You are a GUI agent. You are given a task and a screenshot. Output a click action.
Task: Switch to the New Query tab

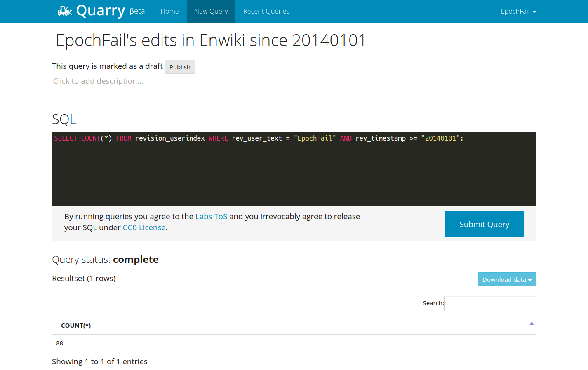pos(211,11)
